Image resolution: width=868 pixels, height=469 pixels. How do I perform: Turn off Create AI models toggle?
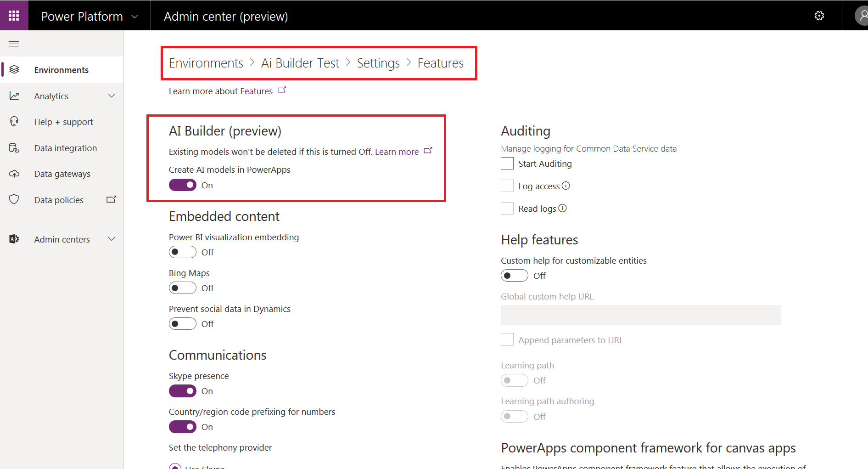(x=182, y=185)
